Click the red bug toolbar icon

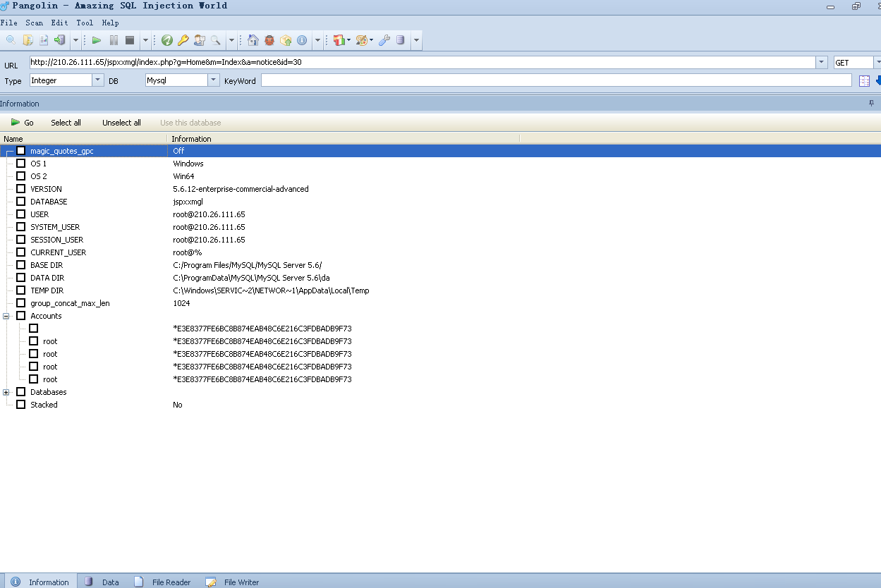point(269,40)
